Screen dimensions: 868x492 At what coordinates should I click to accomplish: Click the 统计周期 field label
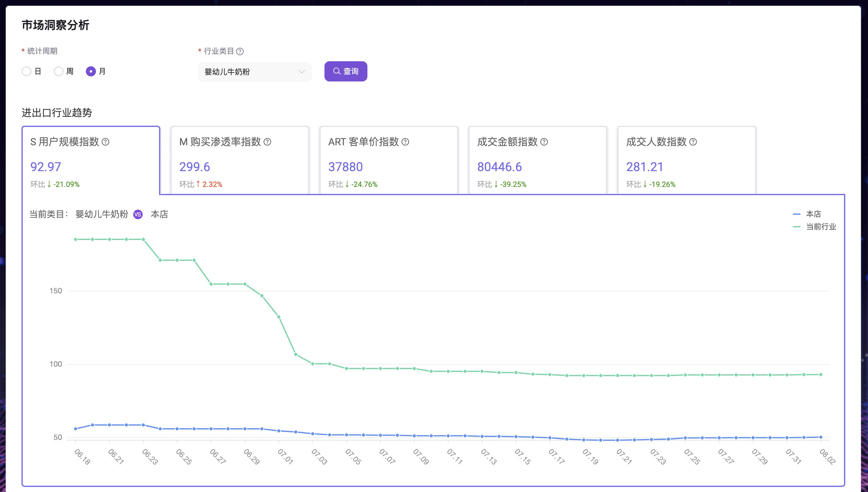coord(42,51)
